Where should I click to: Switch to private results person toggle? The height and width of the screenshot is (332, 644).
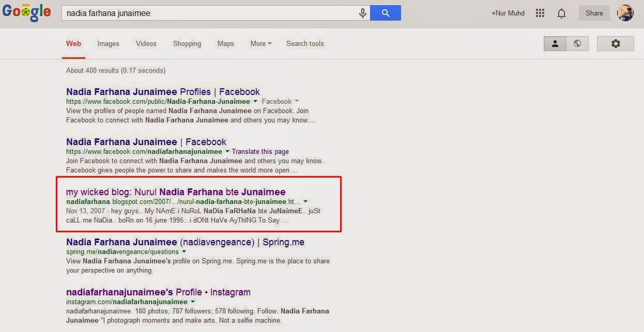click(555, 44)
